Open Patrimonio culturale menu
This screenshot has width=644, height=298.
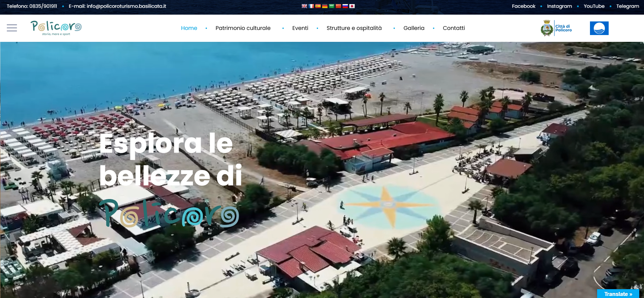click(243, 28)
